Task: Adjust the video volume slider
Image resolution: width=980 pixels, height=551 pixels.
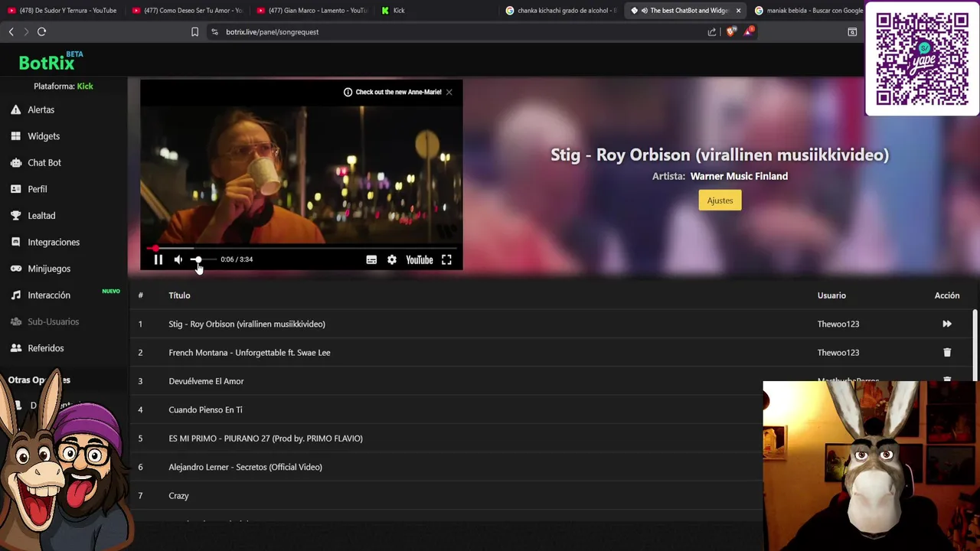Action: (203, 259)
